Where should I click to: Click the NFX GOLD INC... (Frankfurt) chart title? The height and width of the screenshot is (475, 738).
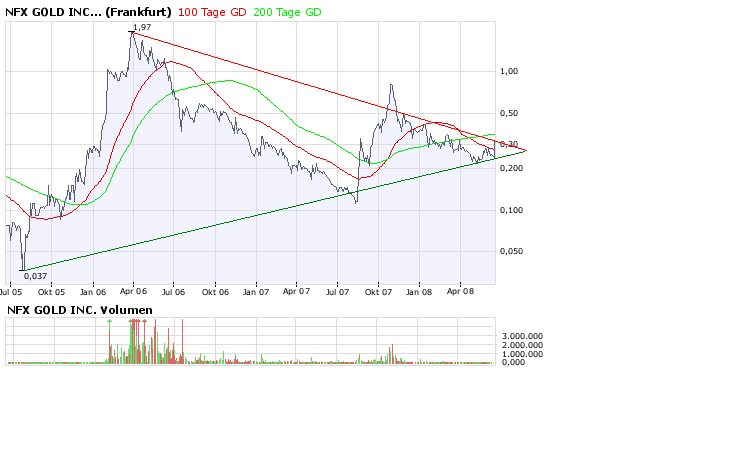[87, 11]
